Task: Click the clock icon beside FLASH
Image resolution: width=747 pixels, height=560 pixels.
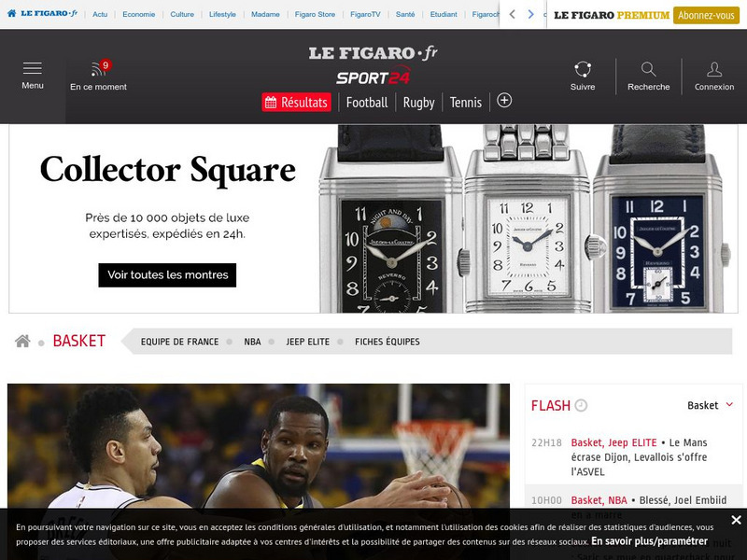Action: (x=581, y=405)
